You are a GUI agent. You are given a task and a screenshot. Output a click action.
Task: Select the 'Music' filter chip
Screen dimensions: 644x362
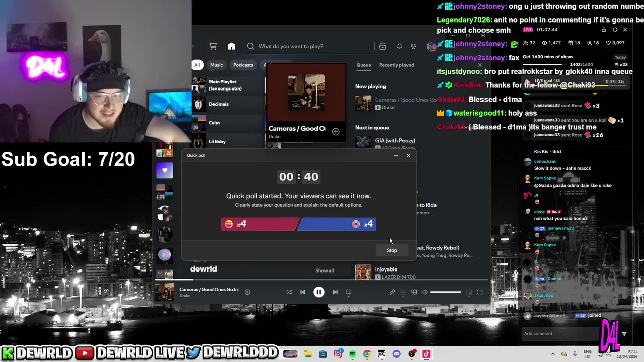(x=216, y=65)
